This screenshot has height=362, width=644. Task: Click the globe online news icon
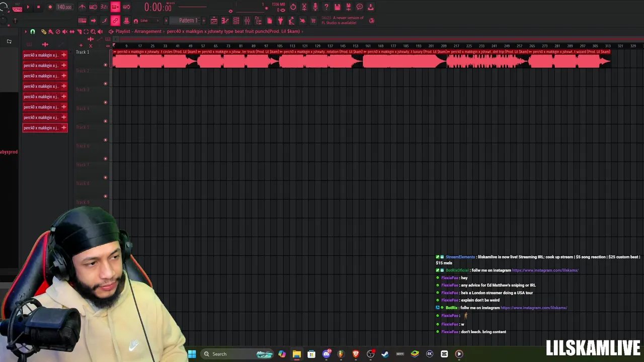coord(372,21)
